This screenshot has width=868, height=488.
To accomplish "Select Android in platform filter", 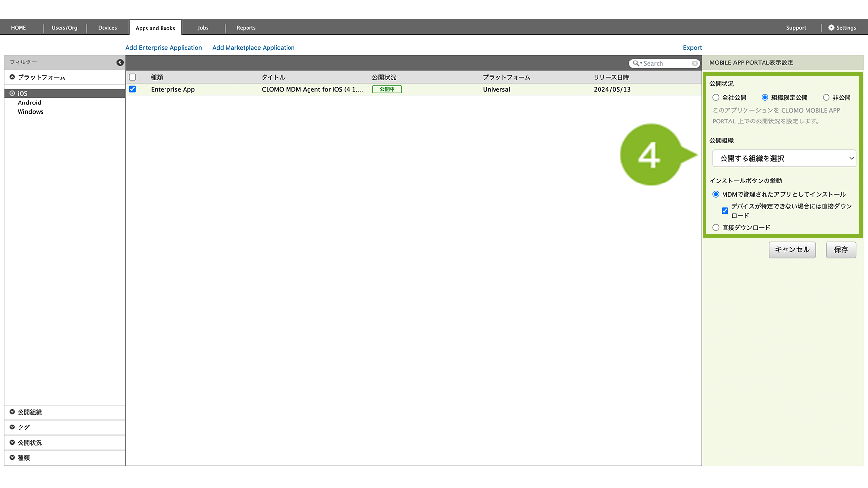I will [29, 102].
